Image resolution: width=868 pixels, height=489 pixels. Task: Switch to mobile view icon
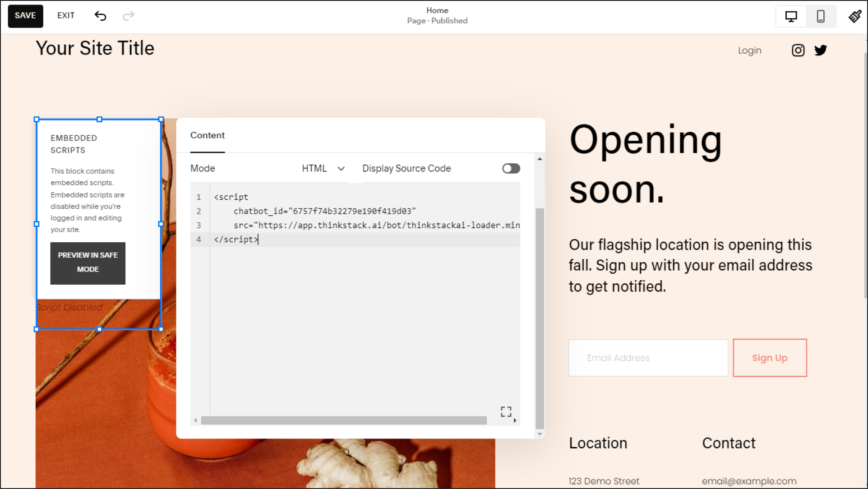[x=821, y=16]
